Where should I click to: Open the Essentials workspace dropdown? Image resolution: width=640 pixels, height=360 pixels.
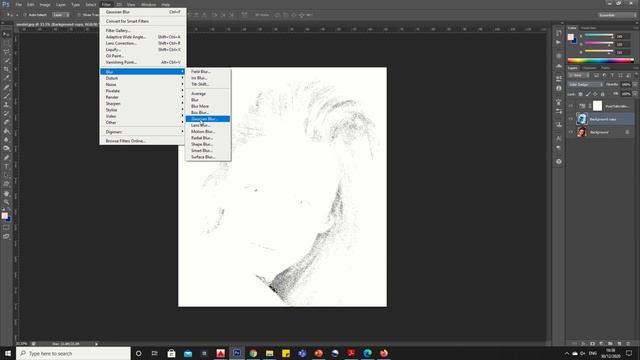pos(617,15)
